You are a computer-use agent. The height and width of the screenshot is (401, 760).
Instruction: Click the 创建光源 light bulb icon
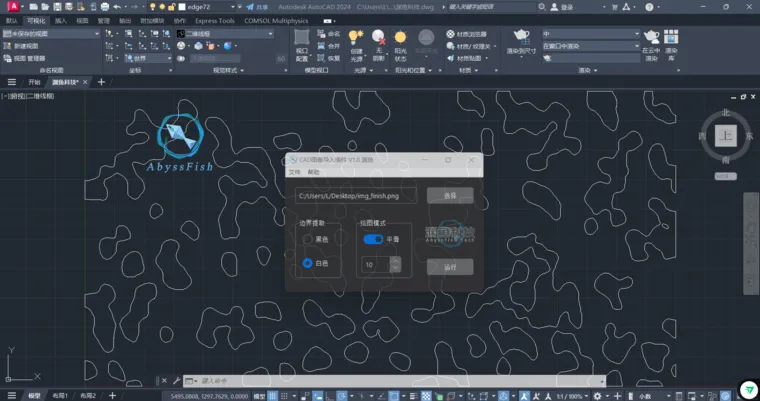pos(356,38)
